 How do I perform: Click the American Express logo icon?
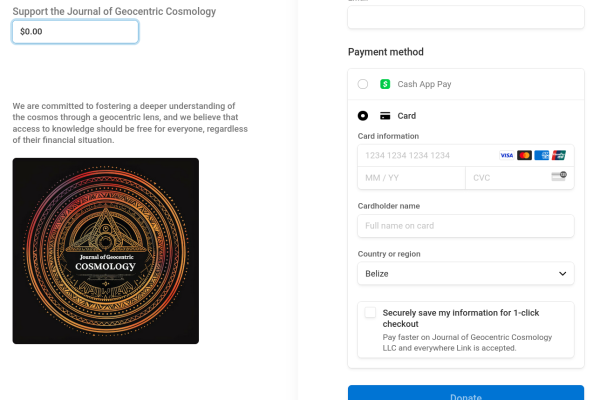(541, 155)
